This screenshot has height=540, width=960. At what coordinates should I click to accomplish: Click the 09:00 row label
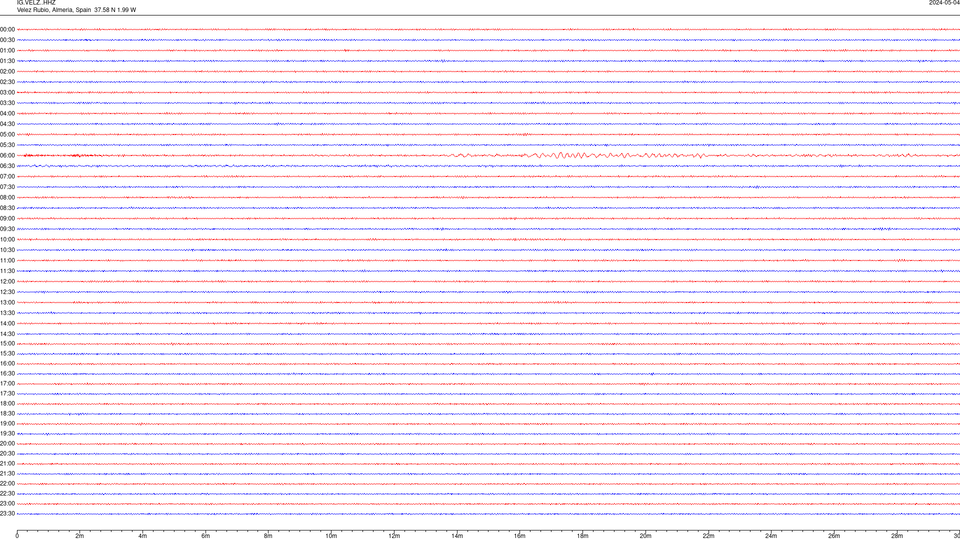[7, 219]
